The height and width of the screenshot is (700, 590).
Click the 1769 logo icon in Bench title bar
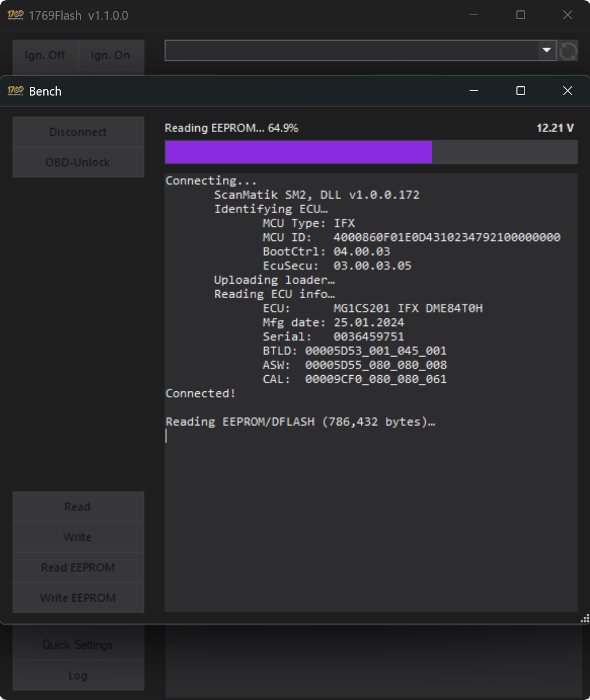pyautogui.click(x=16, y=91)
